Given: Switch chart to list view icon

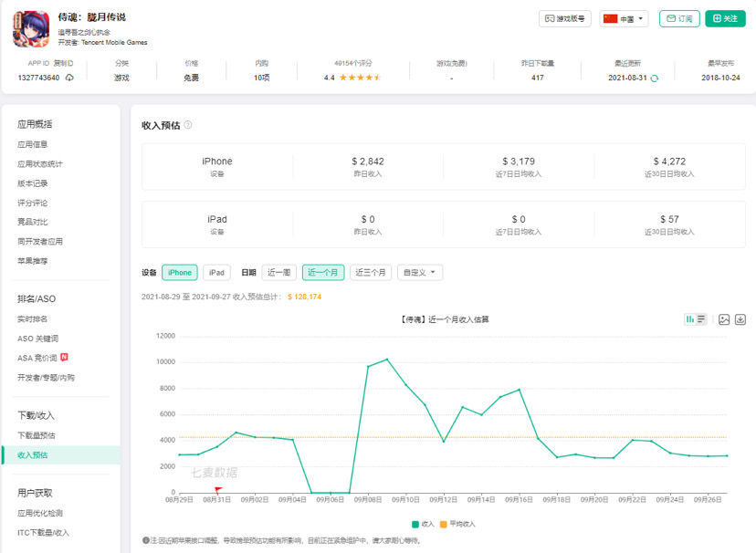Looking at the screenshot, I should coord(701,319).
